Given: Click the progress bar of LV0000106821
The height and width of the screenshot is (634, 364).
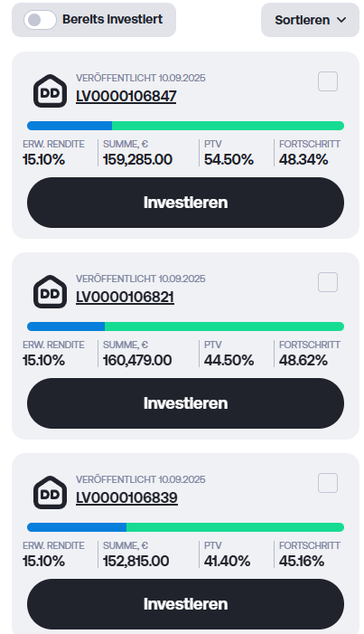Looking at the screenshot, I should pyautogui.click(x=185, y=326).
